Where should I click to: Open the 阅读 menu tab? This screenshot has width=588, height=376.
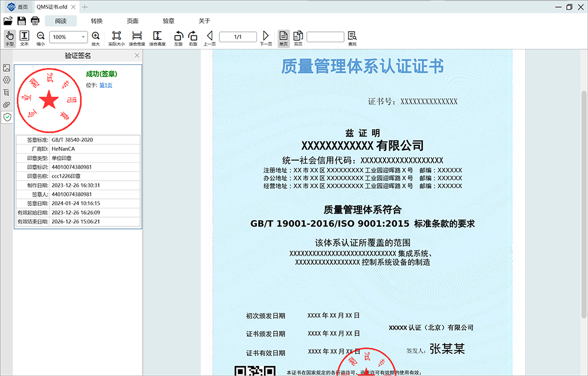[61, 21]
